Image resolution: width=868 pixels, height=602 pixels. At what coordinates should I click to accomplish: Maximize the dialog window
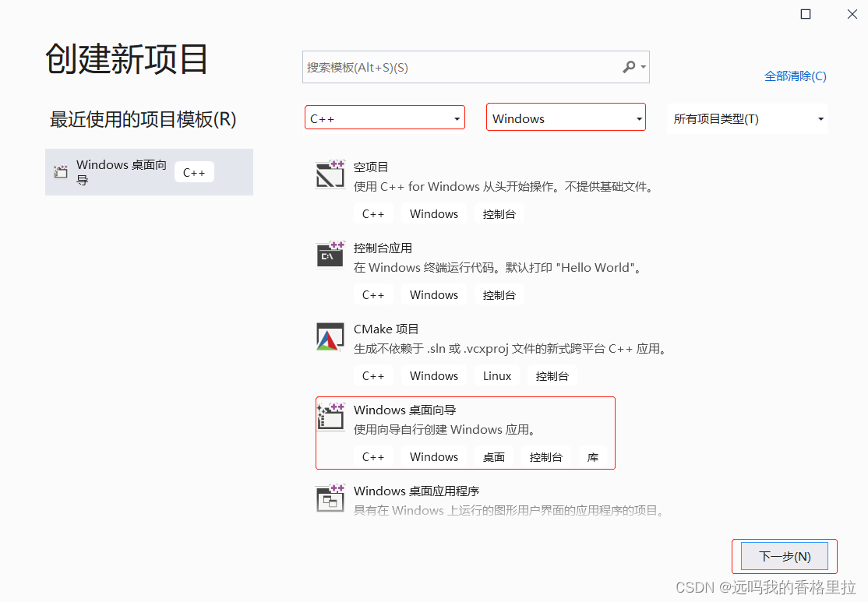806,14
